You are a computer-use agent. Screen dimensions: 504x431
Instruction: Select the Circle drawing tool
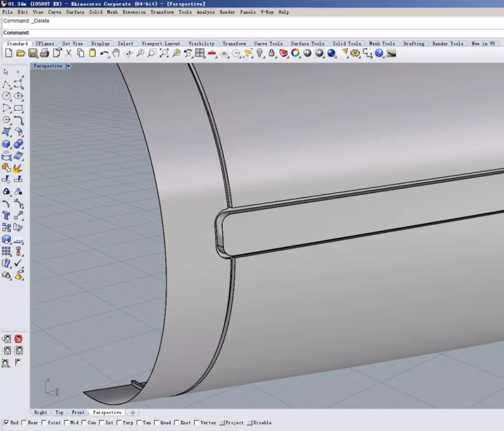[6, 96]
